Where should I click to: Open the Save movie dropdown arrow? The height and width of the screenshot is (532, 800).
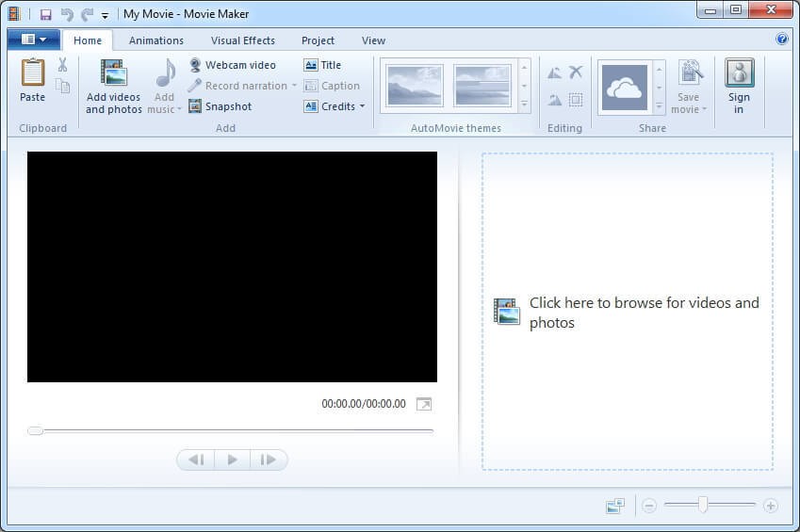tap(704, 109)
